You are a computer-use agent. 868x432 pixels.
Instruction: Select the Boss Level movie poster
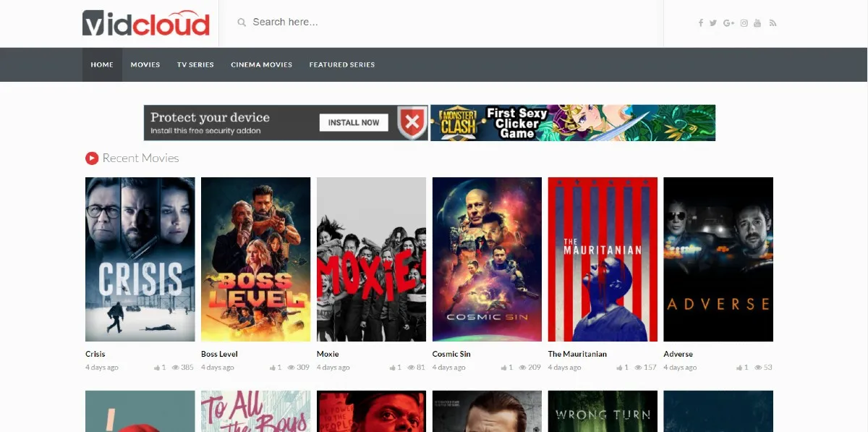click(x=255, y=259)
